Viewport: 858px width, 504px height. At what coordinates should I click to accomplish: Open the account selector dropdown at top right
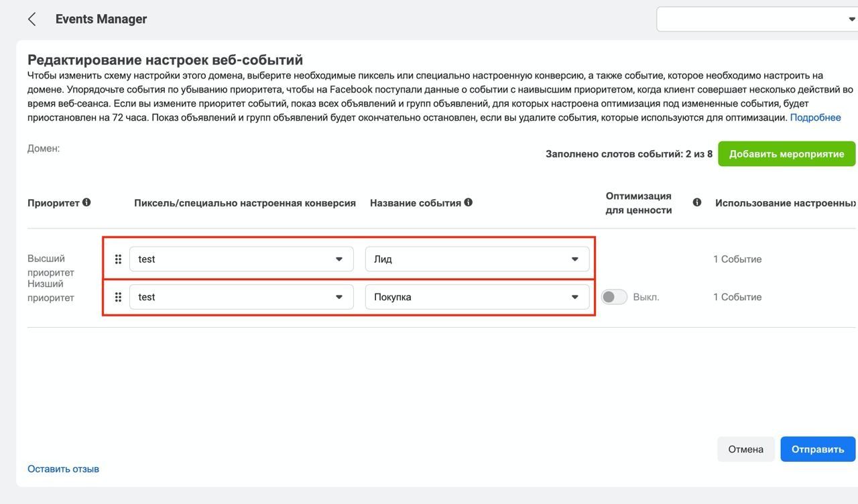click(757, 19)
